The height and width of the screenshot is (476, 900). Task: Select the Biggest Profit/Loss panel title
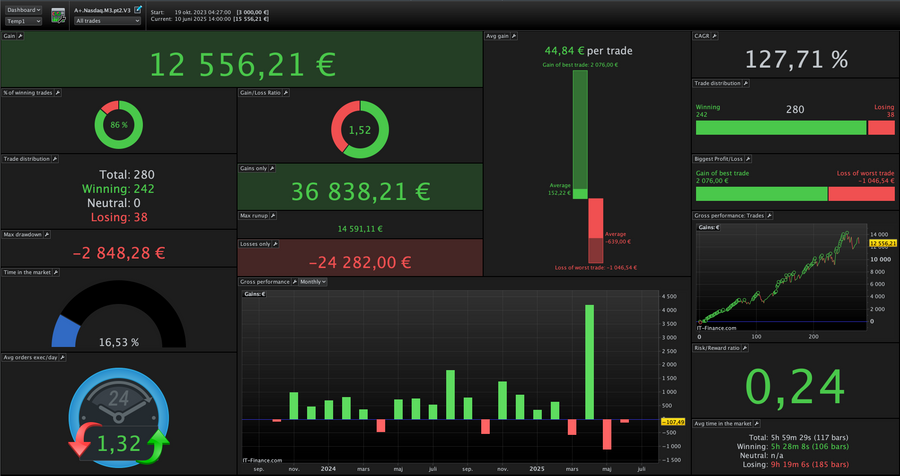[x=719, y=159]
